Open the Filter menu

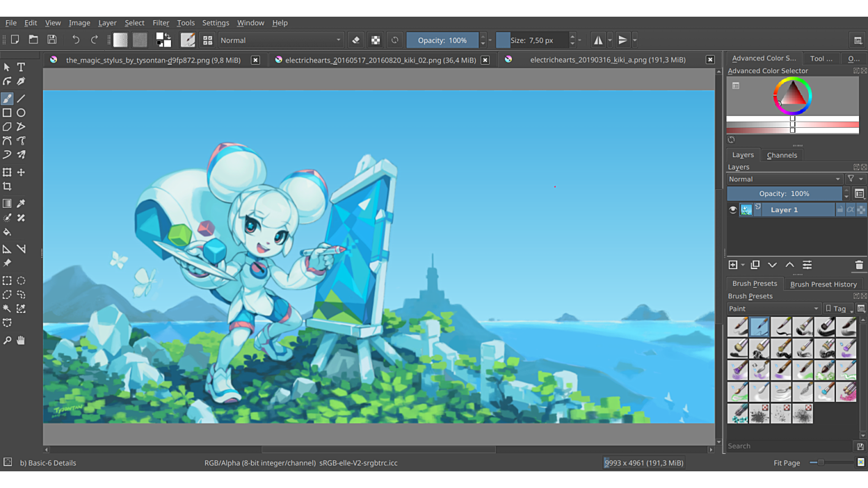(x=161, y=23)
